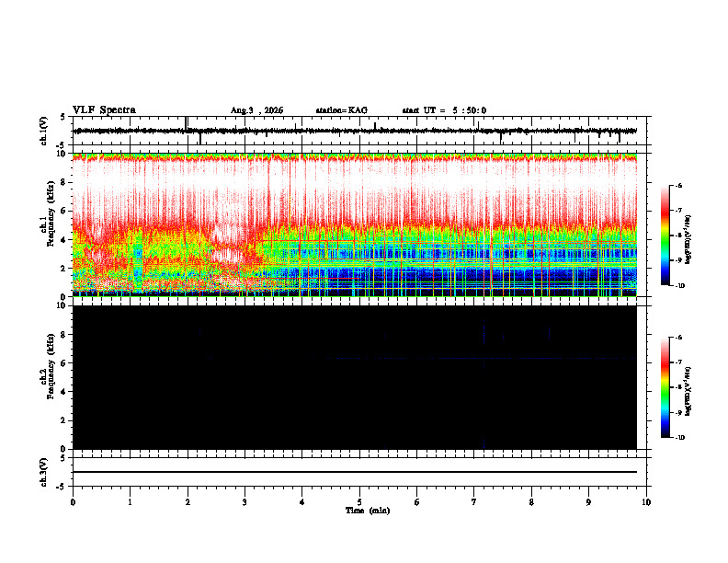Click the time axis tick label '10'
Screen dimensions: 728x563
click(646, 502)
